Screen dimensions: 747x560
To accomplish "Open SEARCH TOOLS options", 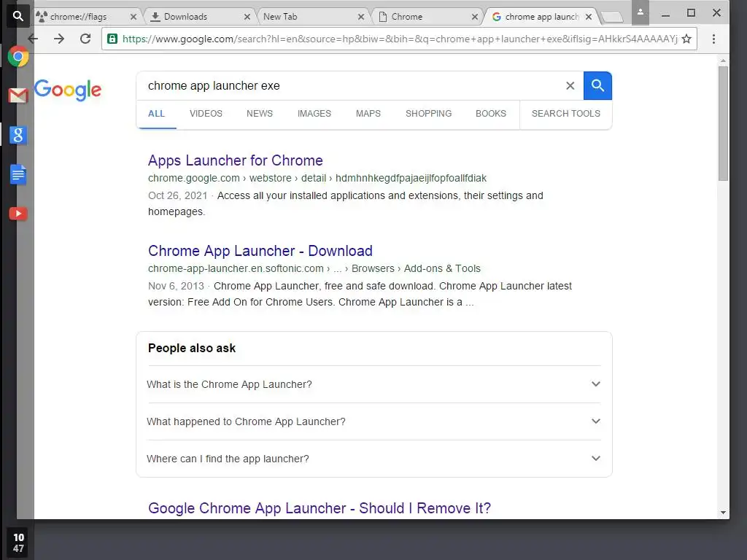I will tap(566, 114).
